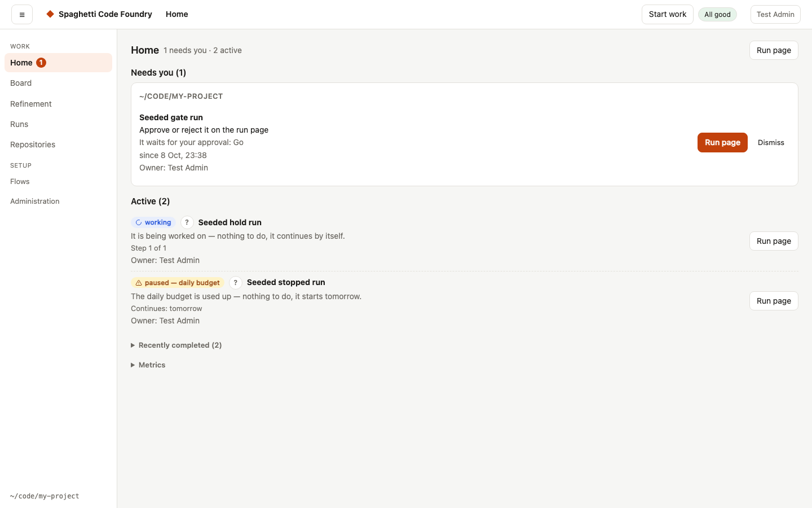Go to Administration settings
This screenshot has height=508, width=812.
point(58,202)
